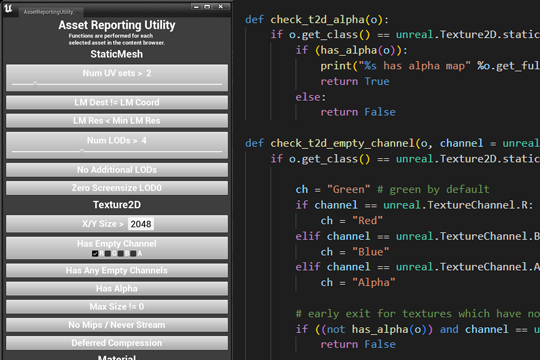
Task: Run the LM Res < Min LM Res check
Action: (x=117, y=121)
